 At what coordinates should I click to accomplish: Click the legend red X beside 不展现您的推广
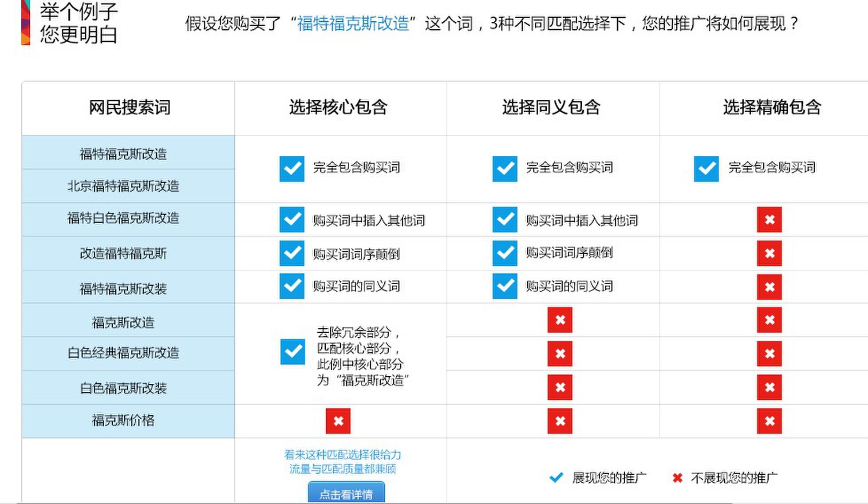677,478
